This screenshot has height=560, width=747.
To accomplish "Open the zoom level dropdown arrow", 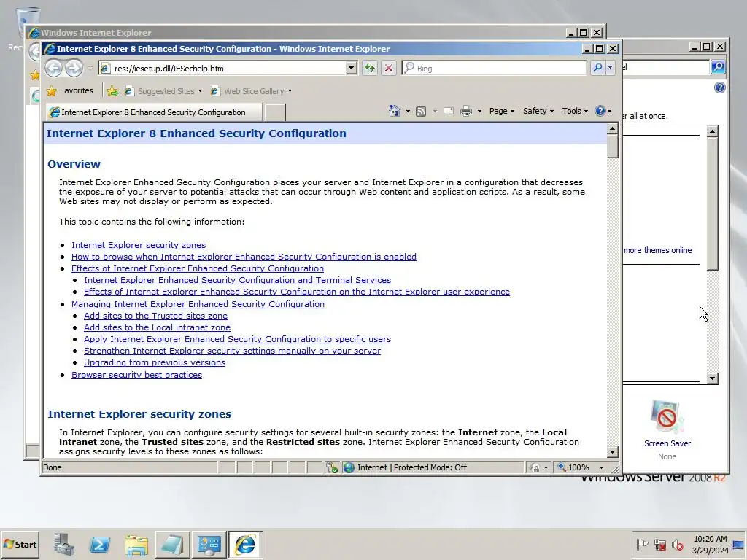I will (601, 467).
